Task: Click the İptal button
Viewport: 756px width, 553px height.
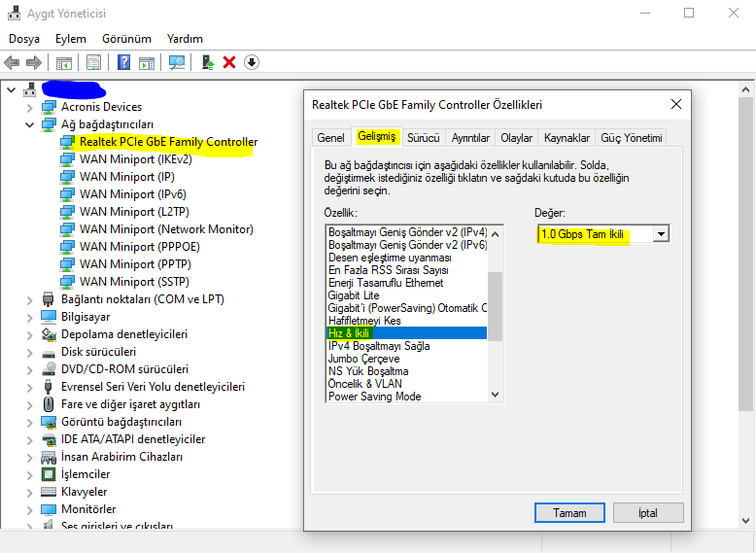Action: point(648,513)
